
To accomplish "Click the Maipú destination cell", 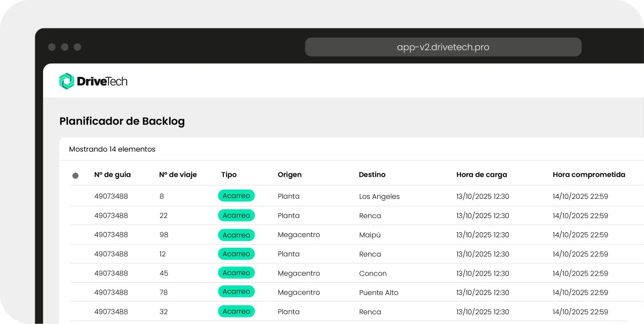I will pyautogui.click(x=370, y=235).
